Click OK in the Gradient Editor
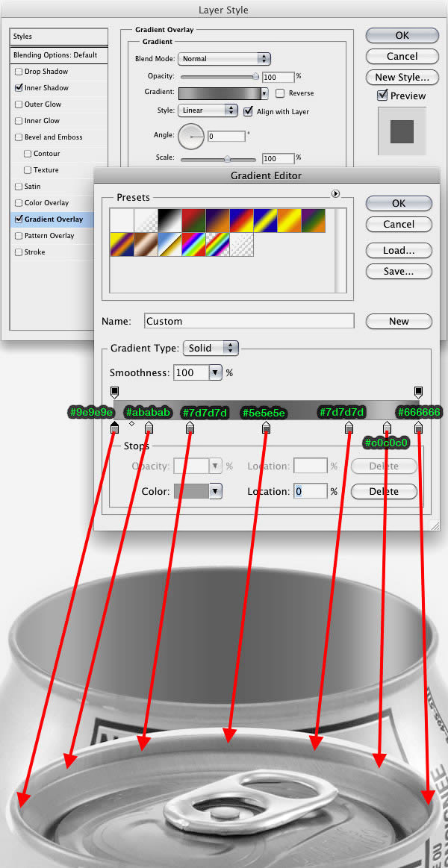 399,203
